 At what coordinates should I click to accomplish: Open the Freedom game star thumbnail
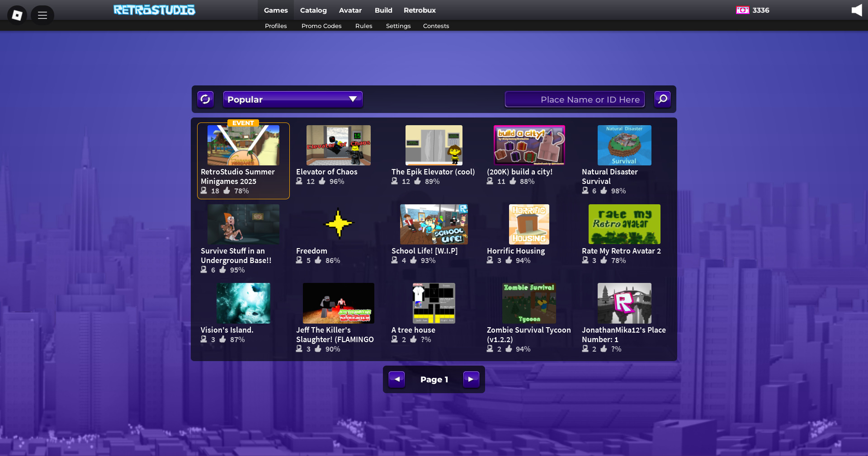tap(339, 224)
